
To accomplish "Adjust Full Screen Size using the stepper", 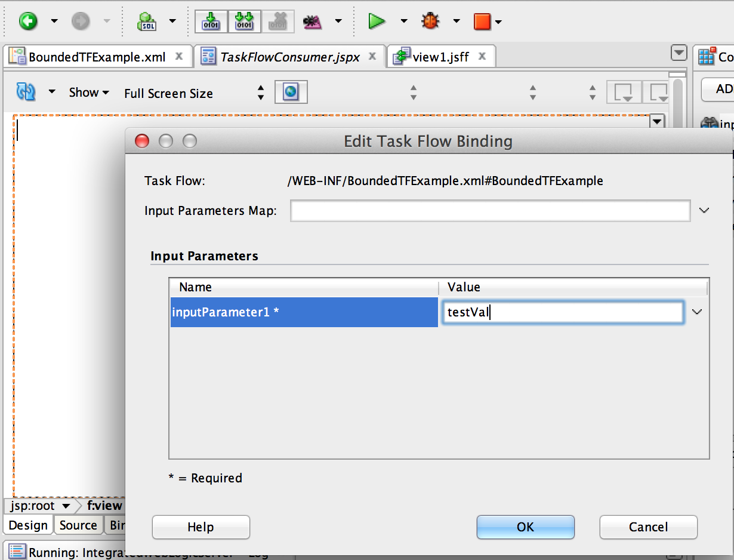I will tap(260, 93).
